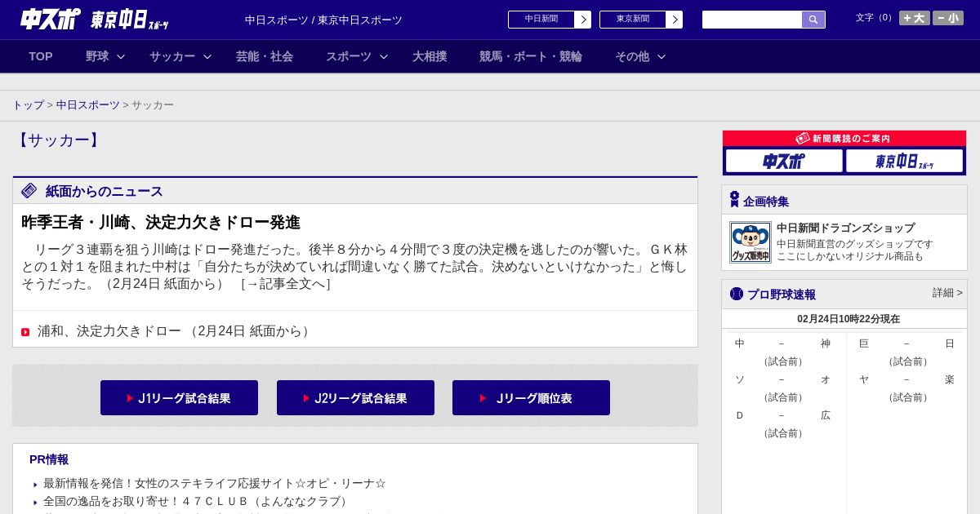Expand the その他 dropdown chevron

[661, 56]
